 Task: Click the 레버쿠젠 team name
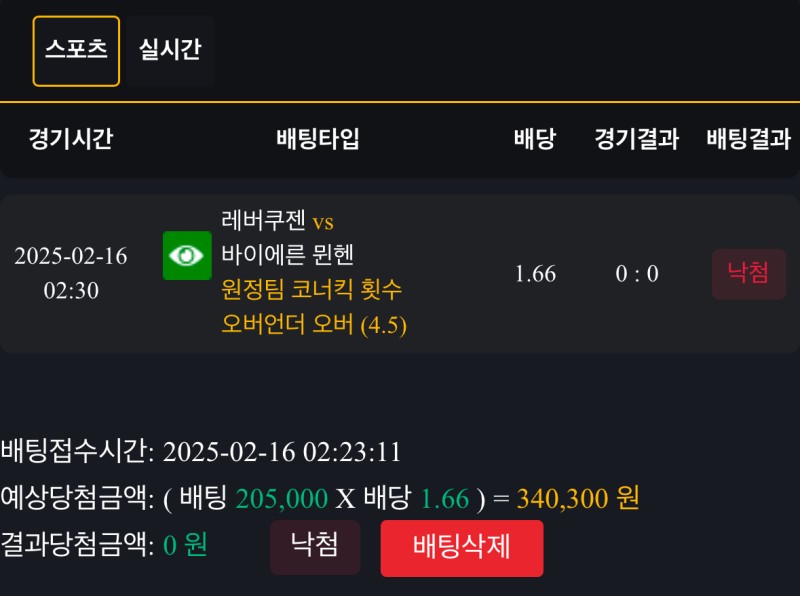[x=264, y=221]
